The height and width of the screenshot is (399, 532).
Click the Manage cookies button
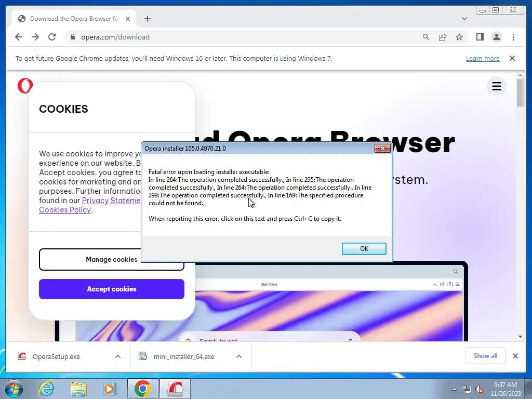click(111, 260)
